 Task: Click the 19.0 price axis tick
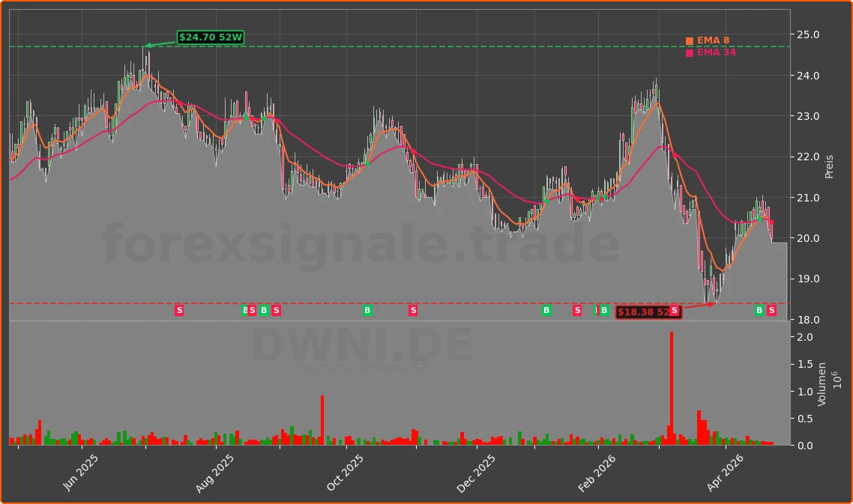click(808, 279)
